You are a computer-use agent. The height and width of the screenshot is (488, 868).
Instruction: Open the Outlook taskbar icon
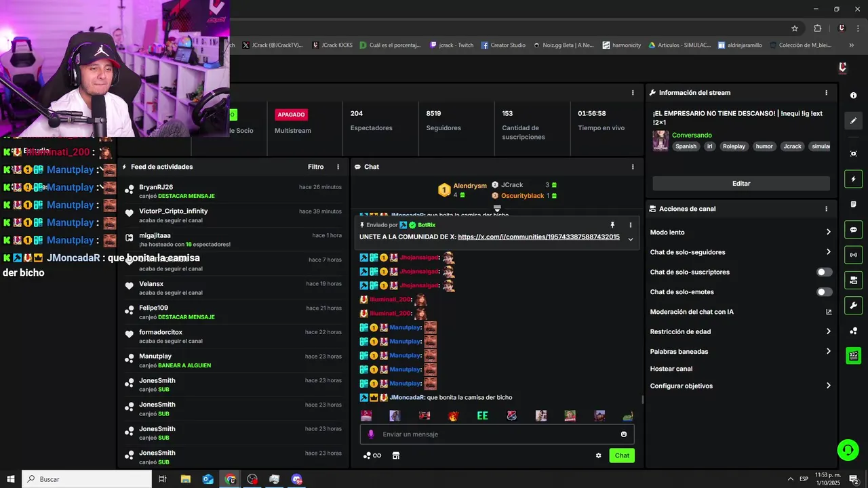click(x=208, y=479)
